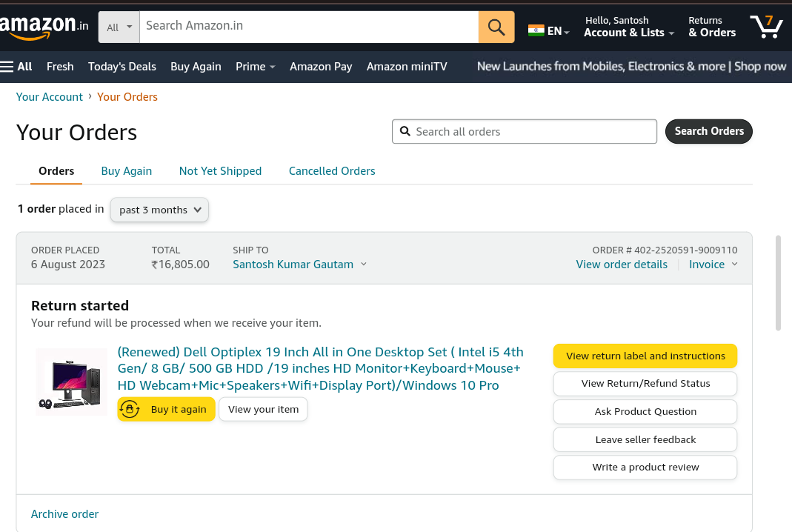The width and height of the screenshot is (792, 532).
Task: Open Today's Deals in navigation bar
Action: pyautogui.click(x=122, y=67)
